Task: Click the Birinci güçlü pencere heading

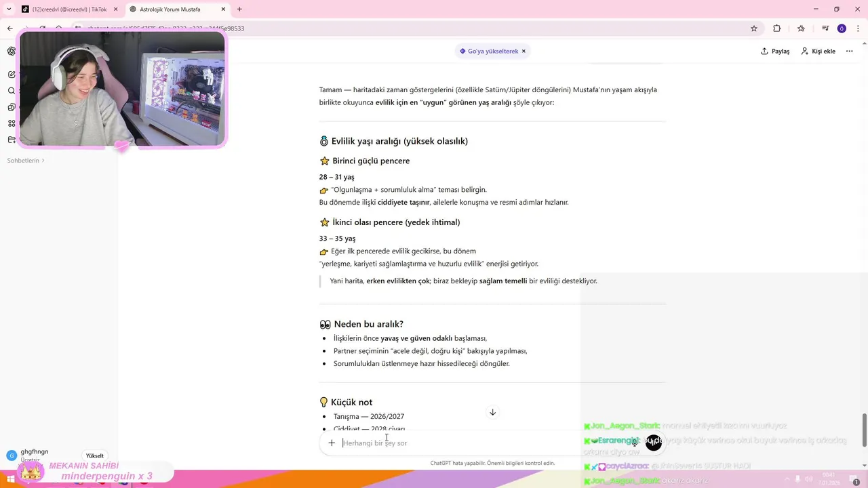Action: click(x=371, y=161)
